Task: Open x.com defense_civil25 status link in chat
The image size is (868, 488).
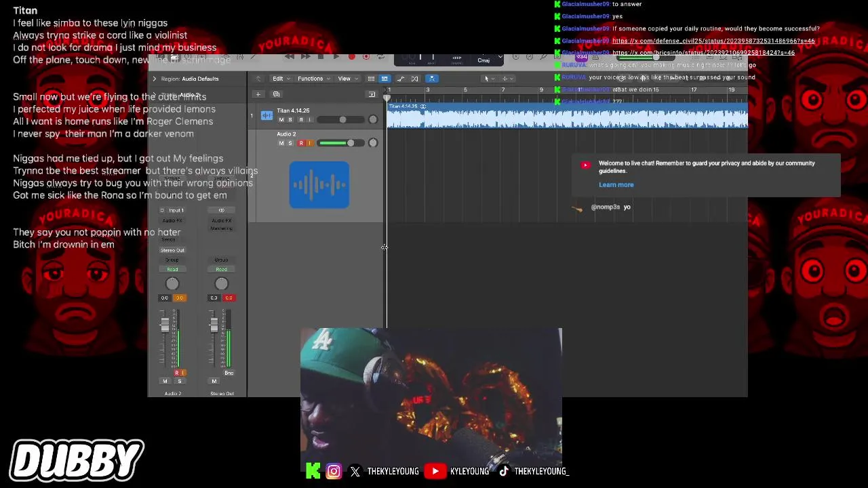Action: (x=713, y=41)
